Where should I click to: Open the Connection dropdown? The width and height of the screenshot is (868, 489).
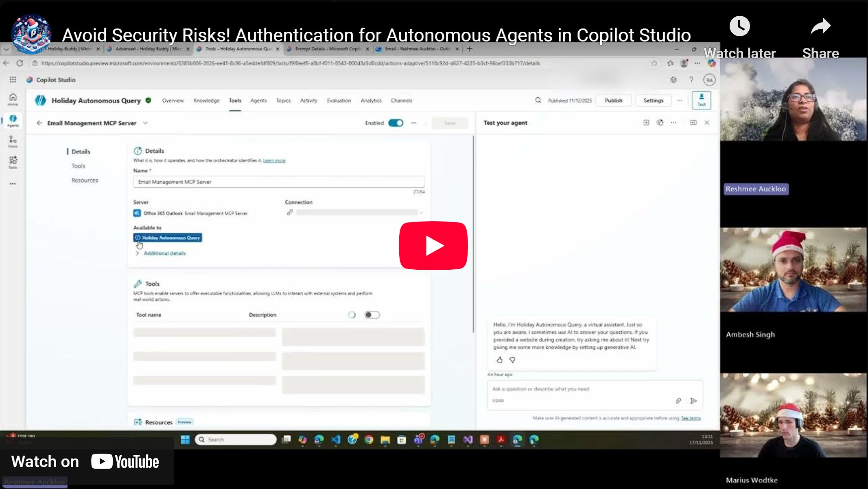[x=356, y=212]
